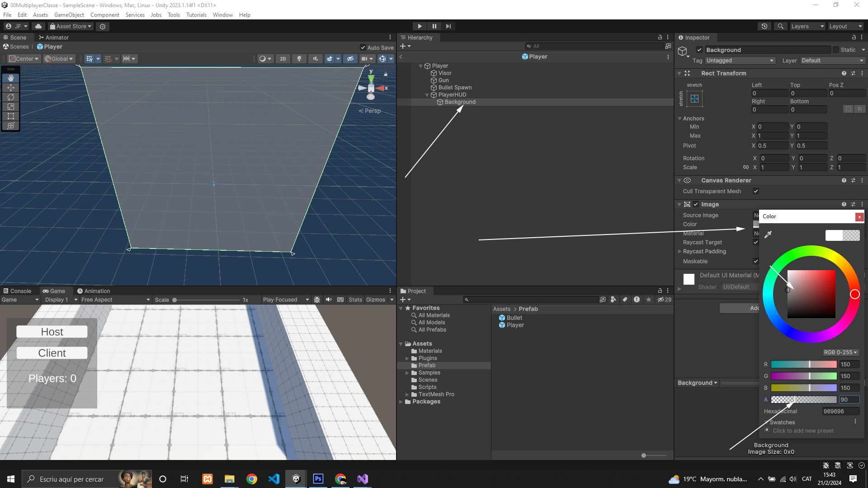Toggle Cull Transparent Mesh checkbox
The image size is (868, 488).
click(756, 191)
